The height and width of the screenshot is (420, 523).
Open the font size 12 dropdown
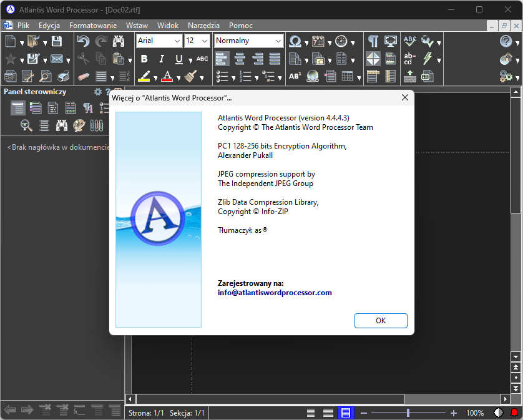(205, 41)
